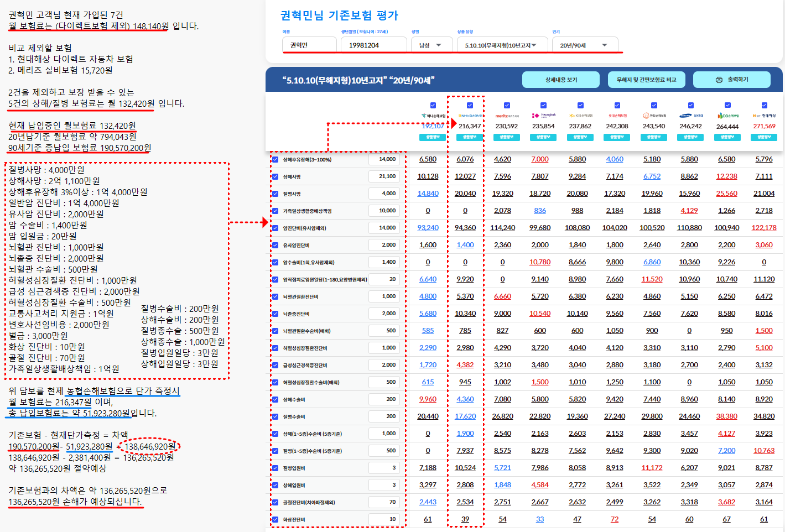
Task: Click the meritz company logo
Action: pyautogui.click(x=507, y=116)
